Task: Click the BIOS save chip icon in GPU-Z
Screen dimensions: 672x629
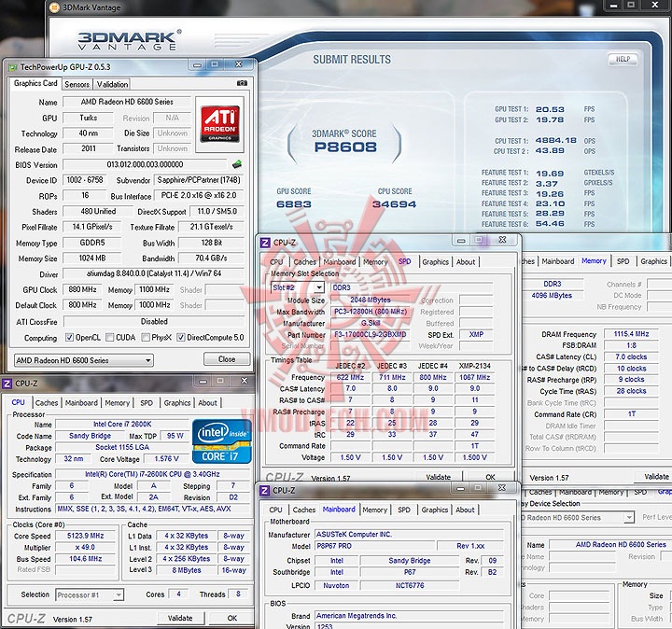Action: point(236,164)
